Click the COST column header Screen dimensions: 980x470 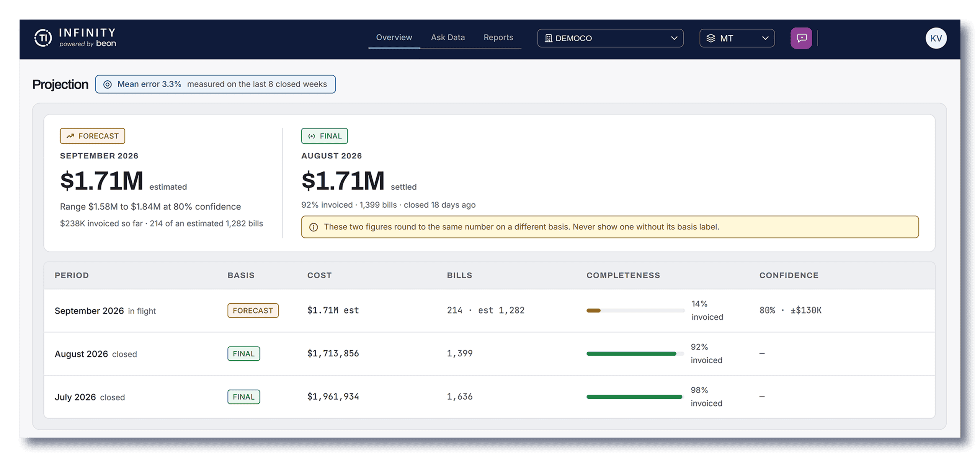(319, 275)
